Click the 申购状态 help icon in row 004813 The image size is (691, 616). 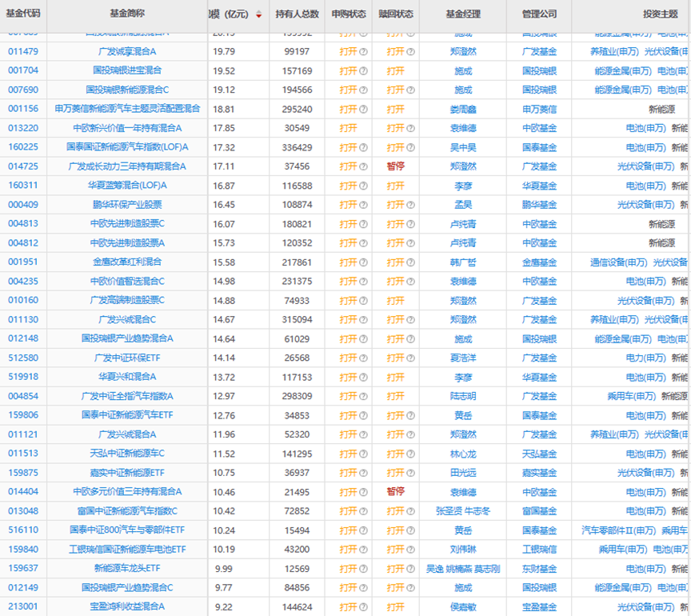(x=363, y=224)
